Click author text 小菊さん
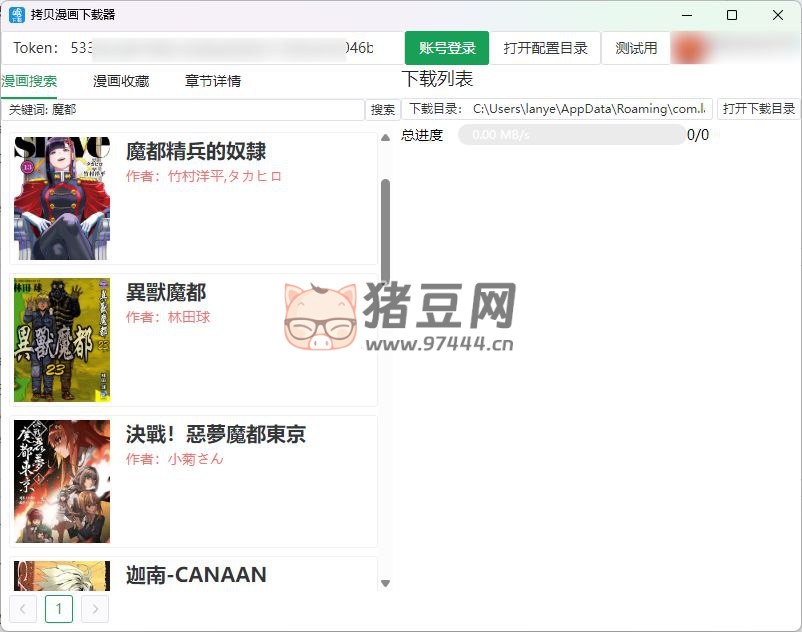Screen dimensions: 802x632 [x=196, y=459]
